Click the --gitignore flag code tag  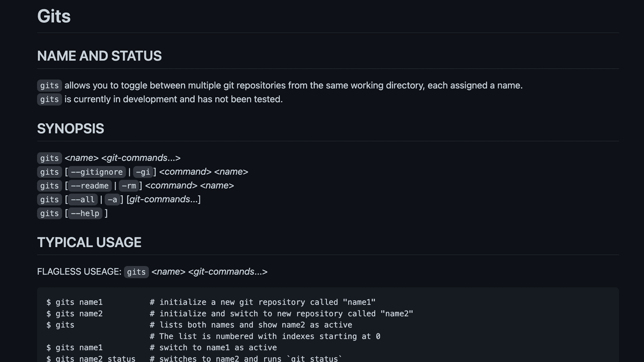click(97, 172)
